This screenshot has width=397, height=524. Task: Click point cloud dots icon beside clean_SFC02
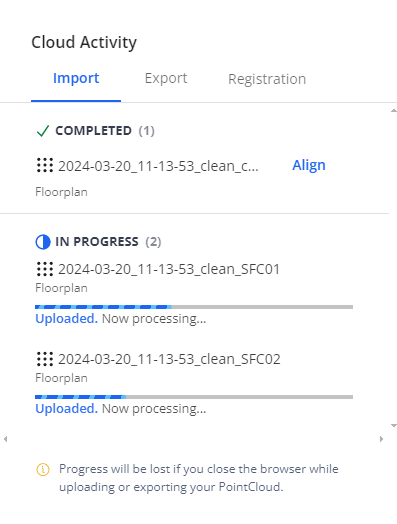(45, 359)
